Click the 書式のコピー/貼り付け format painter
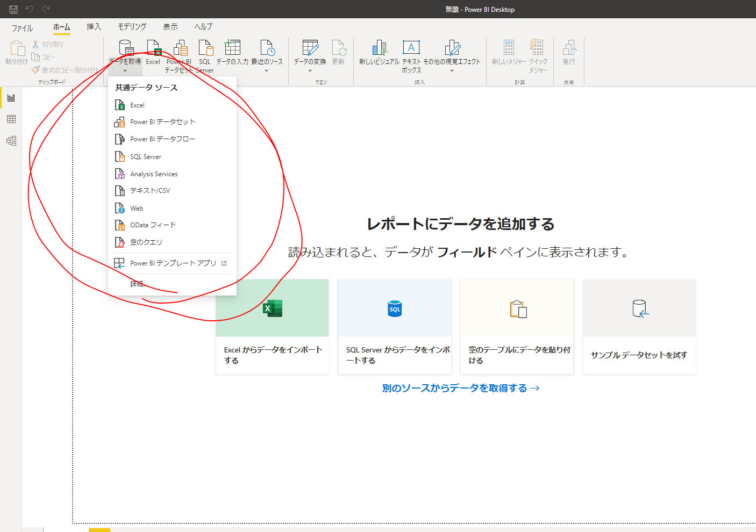Screen dimensions: 756x532 pyautogui.click(x=65, y=70)
